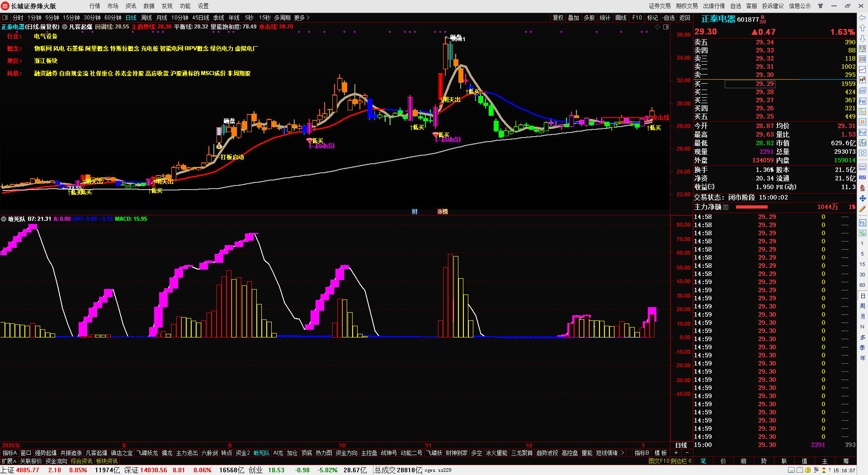Select the 热力图 indicator tab
The height and width of the screenshot is (475, 868).
tap(324, 453)
